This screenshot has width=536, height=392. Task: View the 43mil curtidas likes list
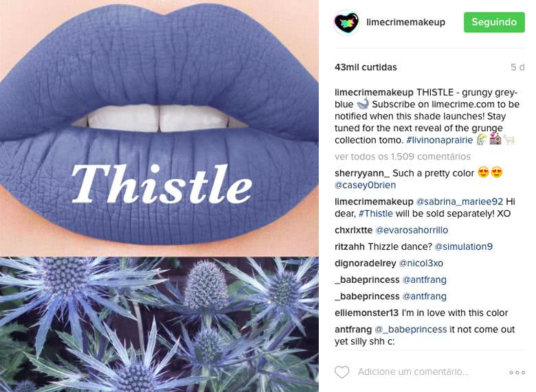[366, 67]
